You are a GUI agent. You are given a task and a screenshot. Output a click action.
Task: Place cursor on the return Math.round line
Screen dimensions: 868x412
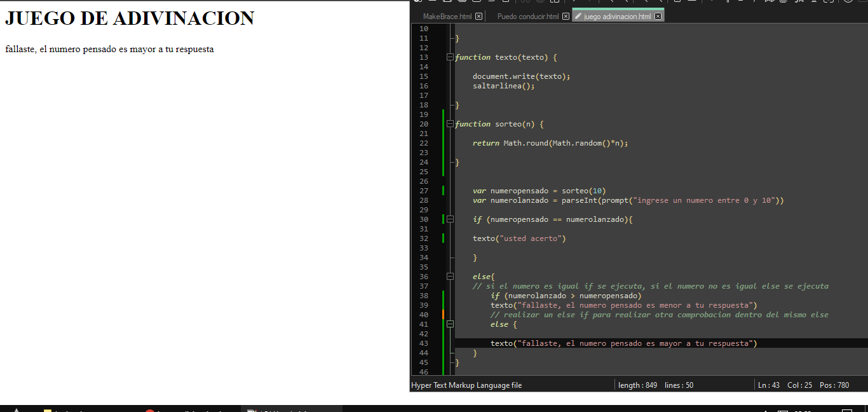pos(550,143)
